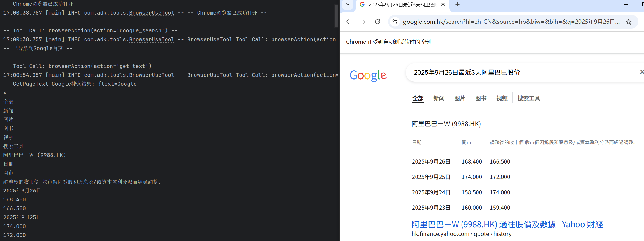
Task: Minimize the Chrome window
Action: (x=626, y=4)
